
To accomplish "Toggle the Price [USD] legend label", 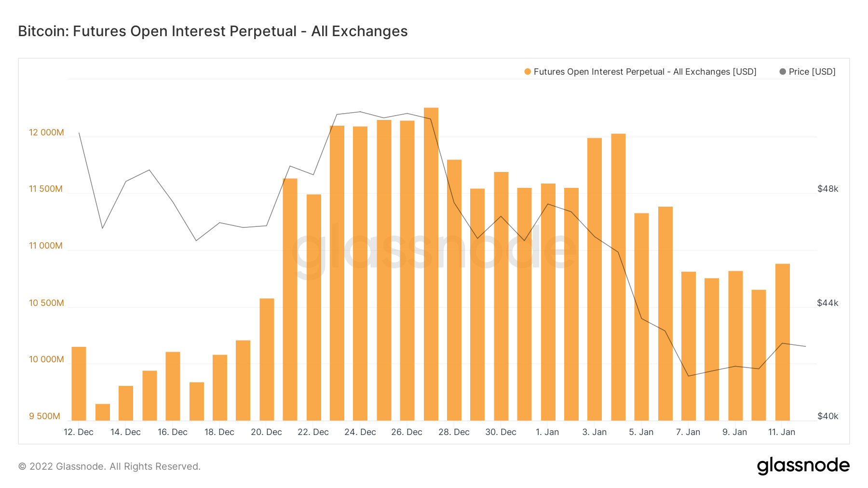I will click(x=812, y=72).
